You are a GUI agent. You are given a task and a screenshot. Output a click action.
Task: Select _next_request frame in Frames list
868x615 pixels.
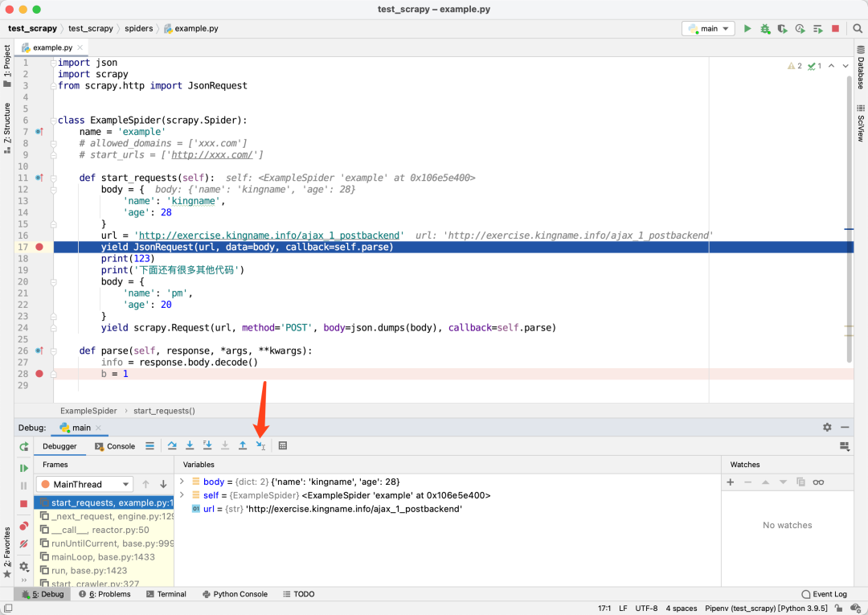(x=104, y=516)
